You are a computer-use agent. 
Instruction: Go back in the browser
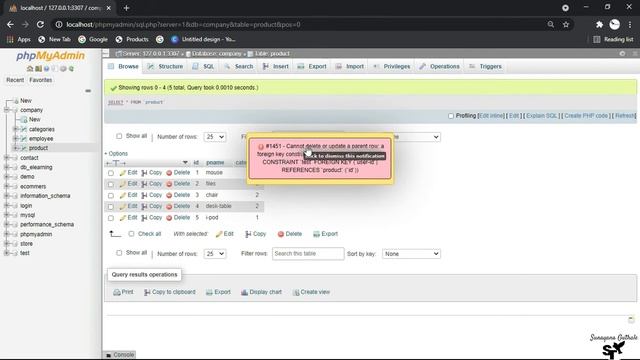coord(10,24)
